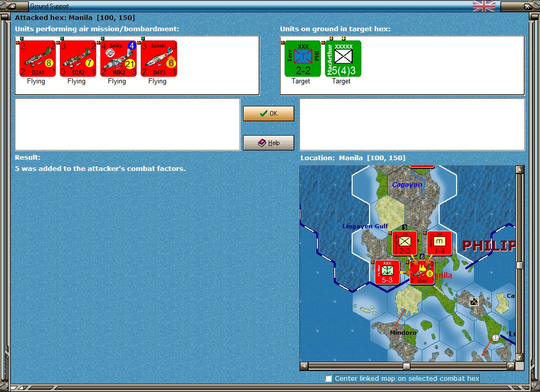The height and width of the screenshot is (392, 540).
Task: Select the D3A2 air unit counter
Action: coord(78,58)
